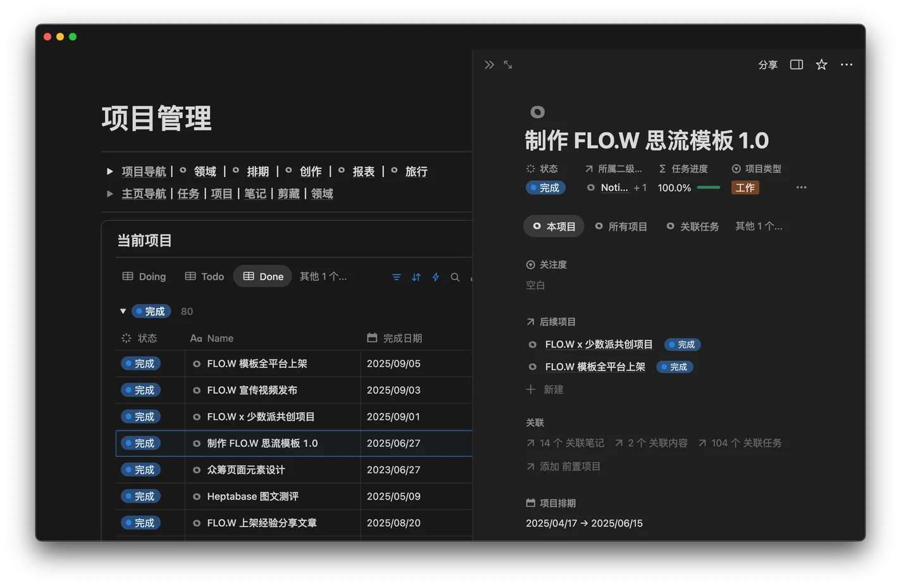Switch to the Doing view tab

(144, 276)
